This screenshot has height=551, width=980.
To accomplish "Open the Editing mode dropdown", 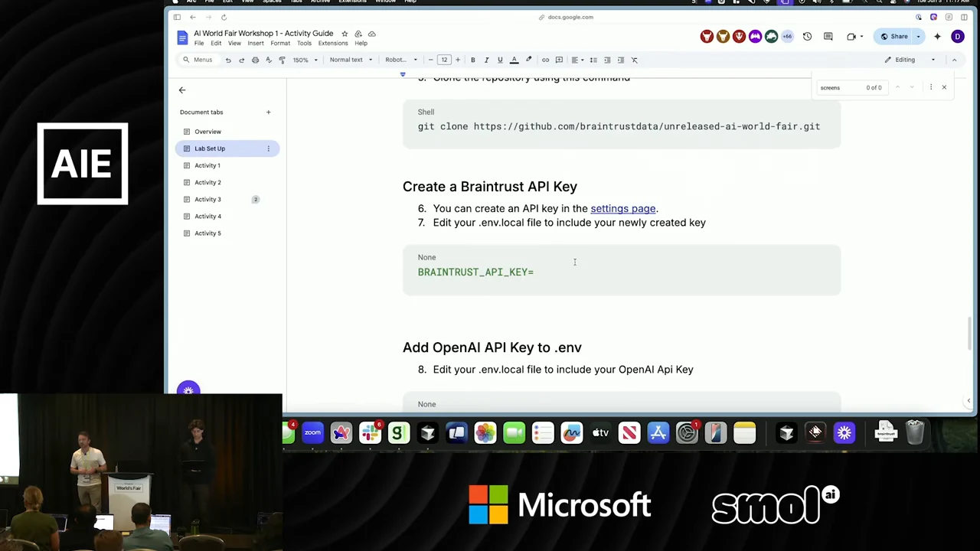I will 910,60.
